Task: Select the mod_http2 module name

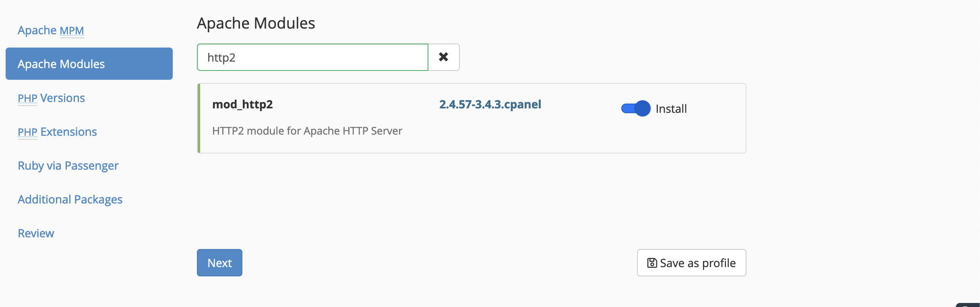Action: coord(242,104)
